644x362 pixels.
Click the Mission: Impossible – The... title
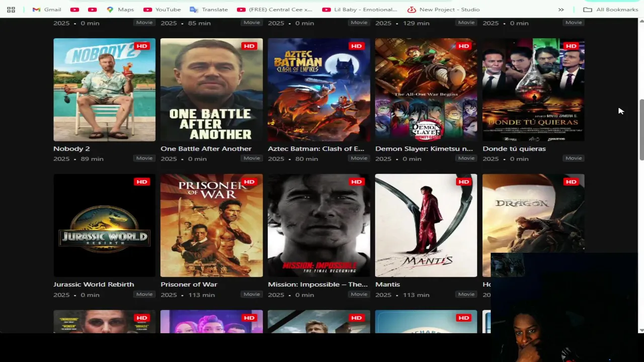[x=317, y=285]
